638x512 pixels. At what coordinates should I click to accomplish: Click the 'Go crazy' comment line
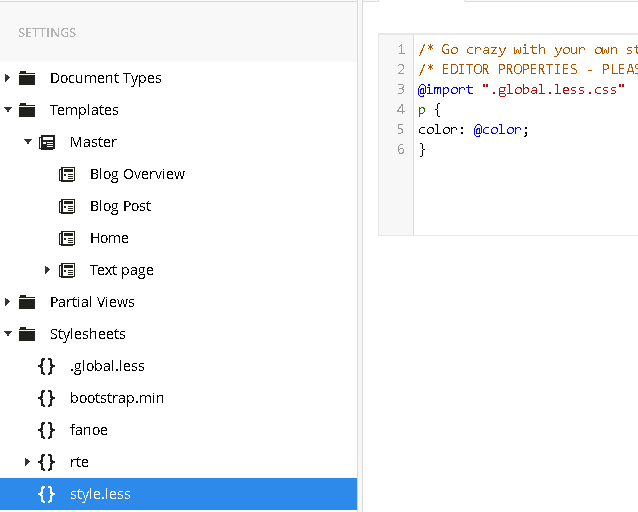(x=528, y=50)
